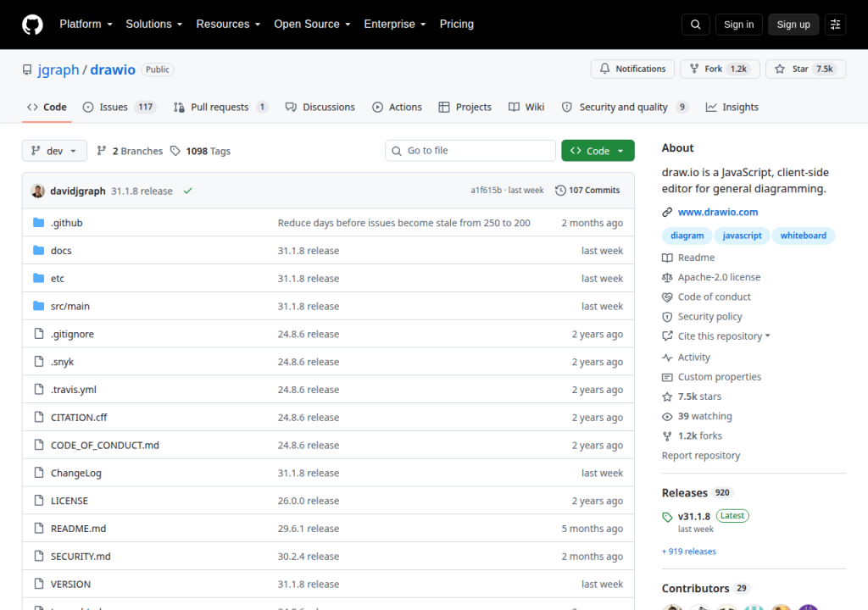
Task: Click the Notifications bell button
Action: coord(632,69)
